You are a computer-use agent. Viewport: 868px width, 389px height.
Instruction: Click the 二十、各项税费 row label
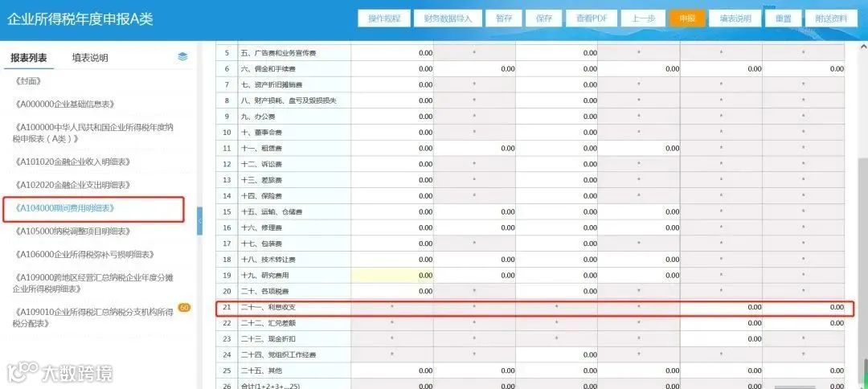[265, 291]
